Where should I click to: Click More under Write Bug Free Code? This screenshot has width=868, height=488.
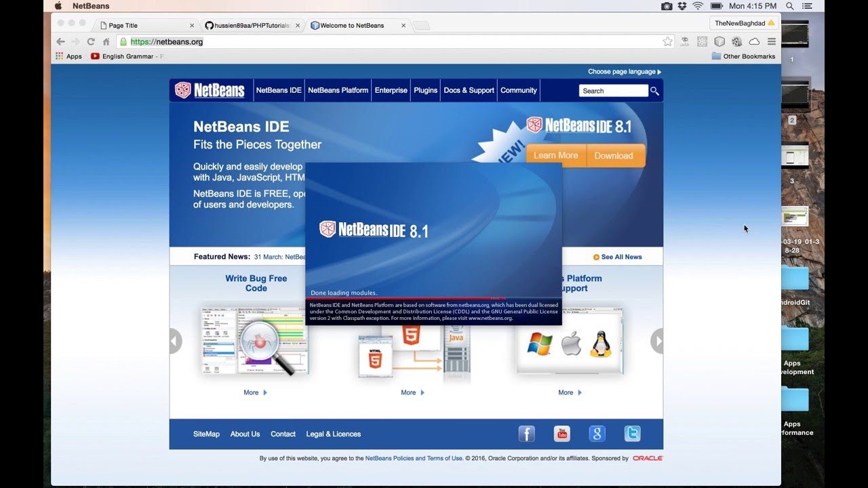tap(256, 392)
